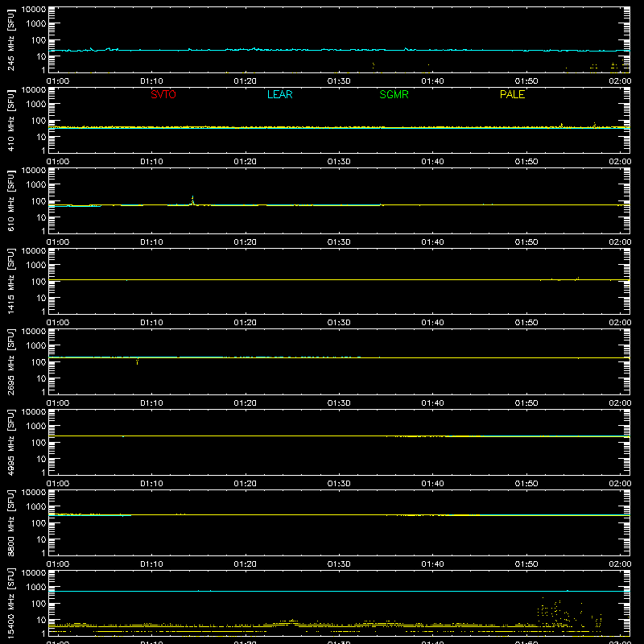This screenshot has width=644, height=644.
Task: Select the 245 MHz [SFU] axis label
Action: click(11, 39)
